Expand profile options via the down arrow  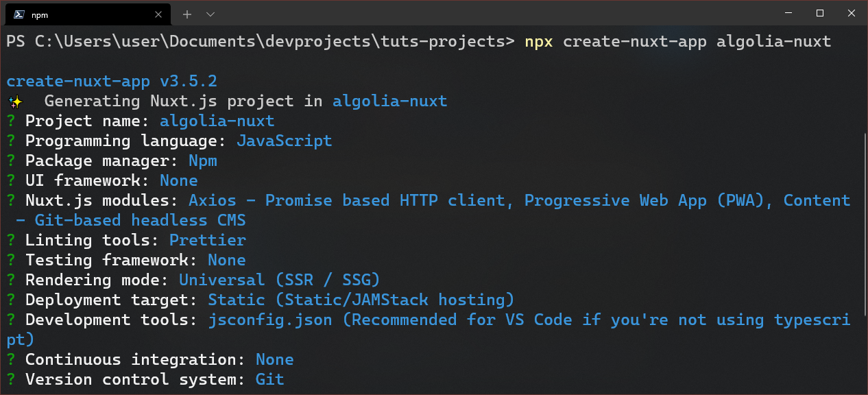point(210,14)
